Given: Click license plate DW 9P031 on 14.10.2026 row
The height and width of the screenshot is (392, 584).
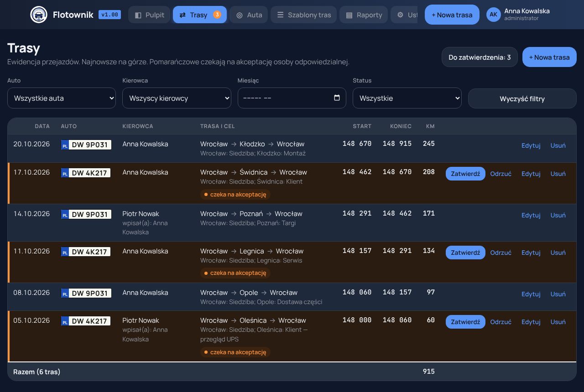Looking at the screenshot, I should (86, 215).
